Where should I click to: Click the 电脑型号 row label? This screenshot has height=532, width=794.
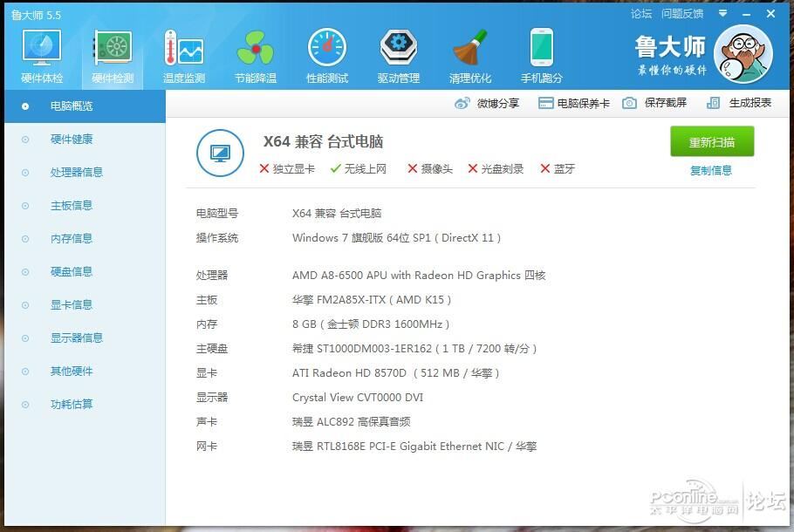pos(216,214)
